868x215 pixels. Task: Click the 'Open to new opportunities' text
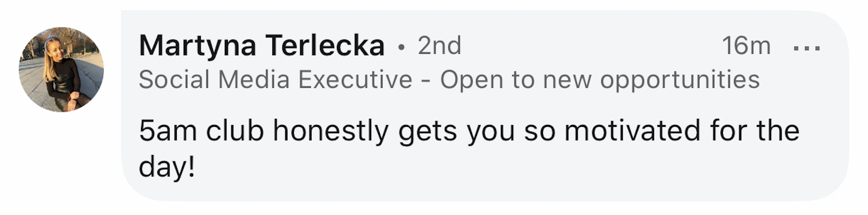tap(599, 80)
